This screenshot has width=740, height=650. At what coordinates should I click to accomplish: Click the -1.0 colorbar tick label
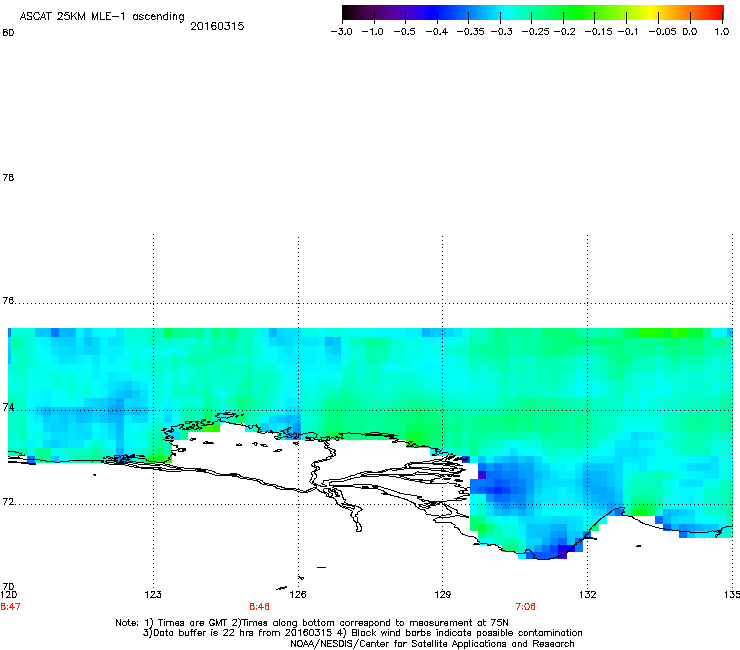(372, 32)
